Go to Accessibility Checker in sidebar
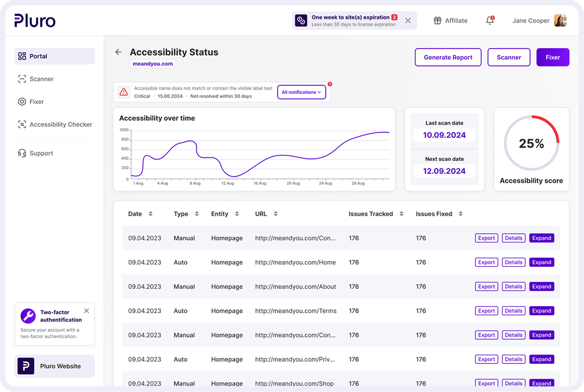 point(61,124)
